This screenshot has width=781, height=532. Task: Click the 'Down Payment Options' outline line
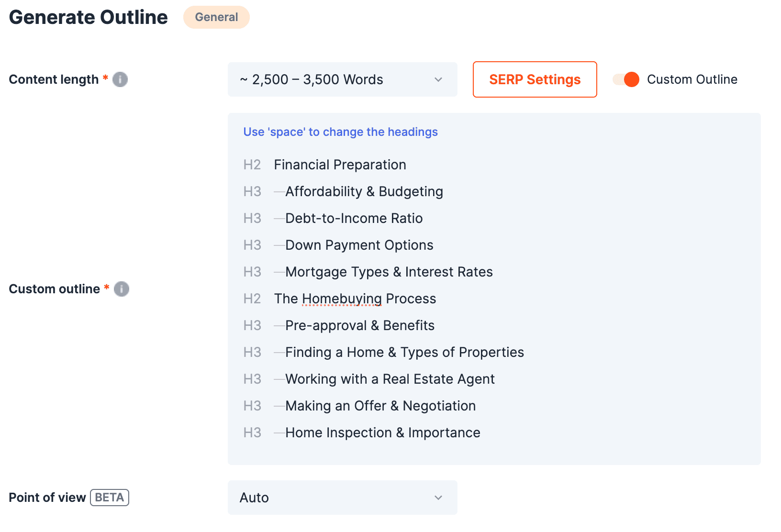(359, 245)
